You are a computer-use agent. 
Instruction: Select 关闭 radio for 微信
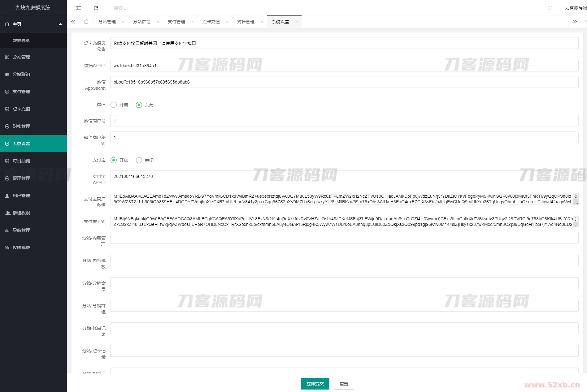[x=139, y=105]
